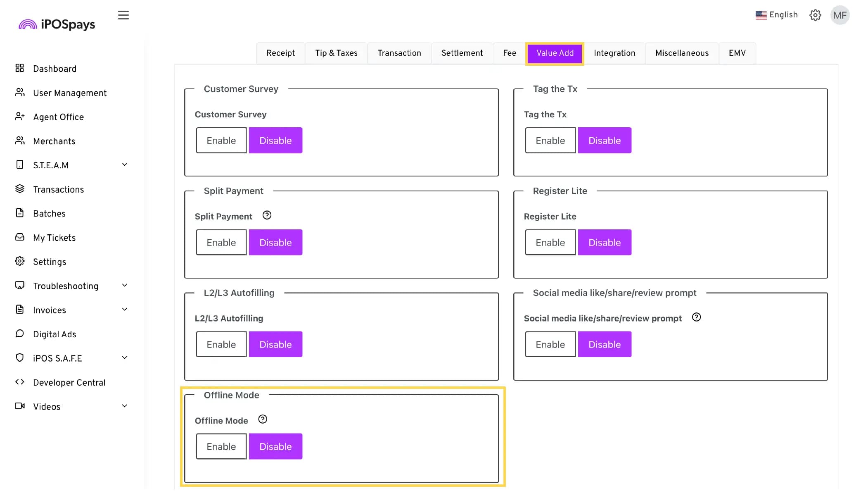
Task: Click the iPOSpays logo
Action: pos(57,24)
